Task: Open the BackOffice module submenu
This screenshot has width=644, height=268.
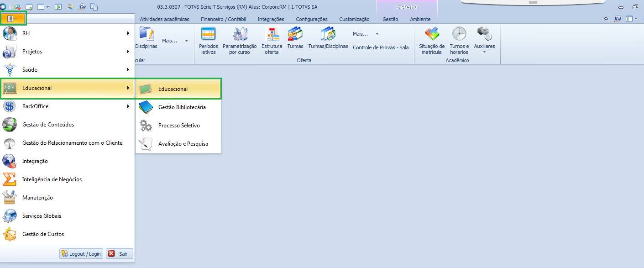Action: pyautogui.click(x=68, y=106)
